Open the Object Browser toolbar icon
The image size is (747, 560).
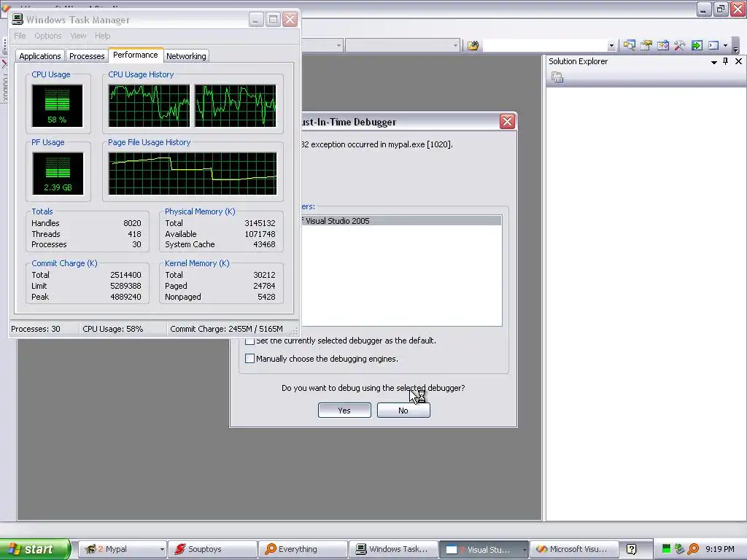pyautogui.click(x=662, y=46)
